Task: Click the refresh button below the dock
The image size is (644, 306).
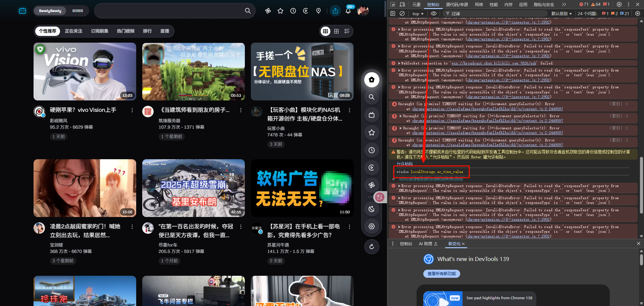Action: pos(372,247)
